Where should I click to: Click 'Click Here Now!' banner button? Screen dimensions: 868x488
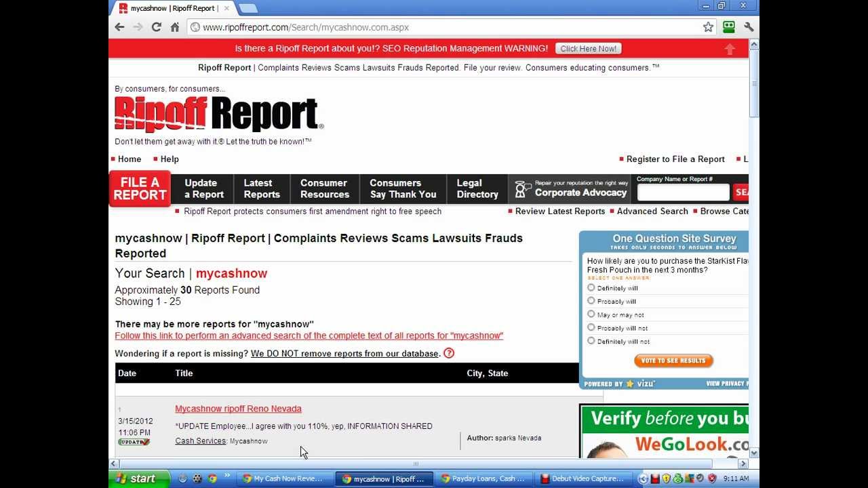click(588, 49)
